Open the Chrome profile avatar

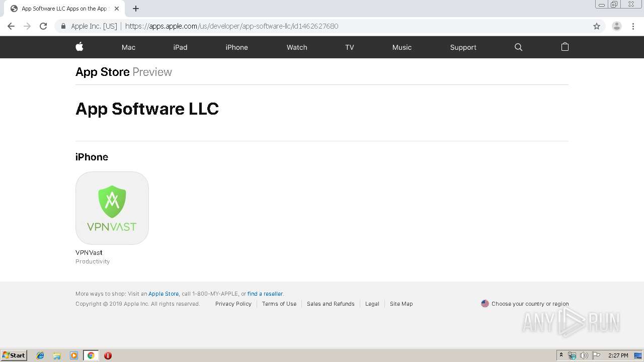[x=616, y=26]
